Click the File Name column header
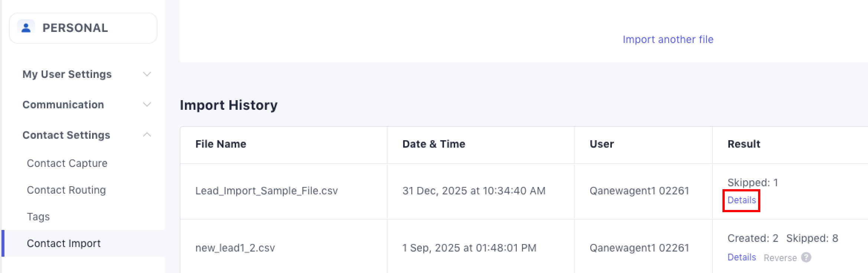 point(221,144)
